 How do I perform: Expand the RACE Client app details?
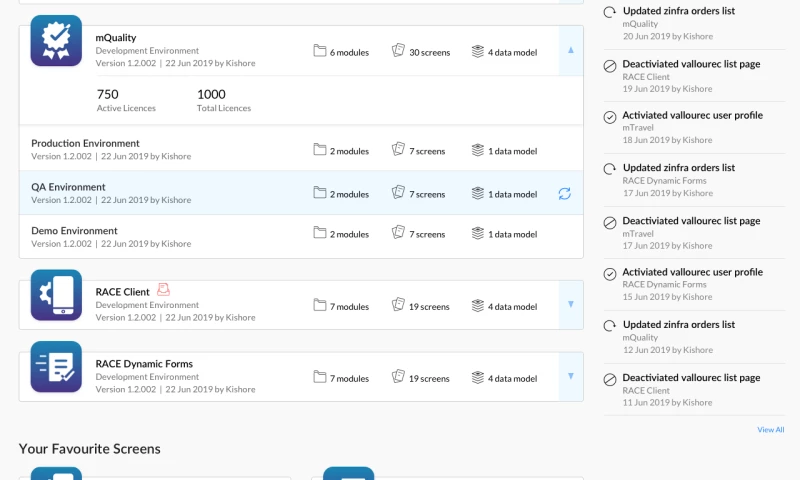click(x=570, y=305)
